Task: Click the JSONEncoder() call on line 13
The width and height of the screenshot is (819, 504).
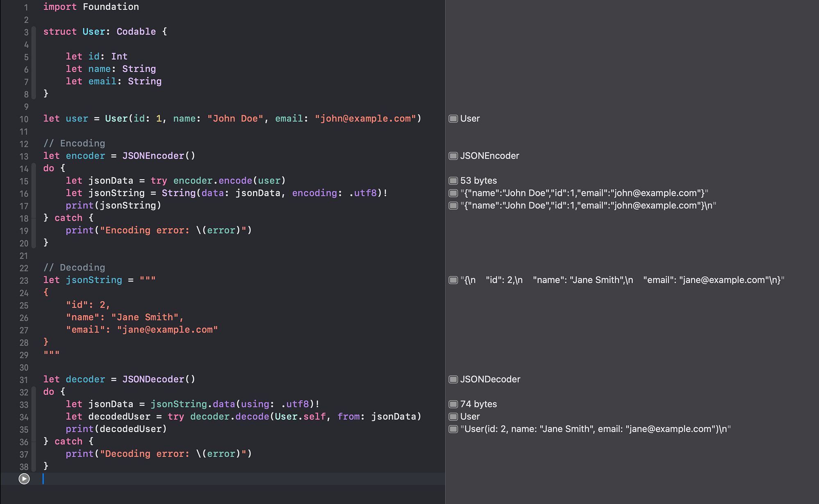Action: tap(158, 156)
